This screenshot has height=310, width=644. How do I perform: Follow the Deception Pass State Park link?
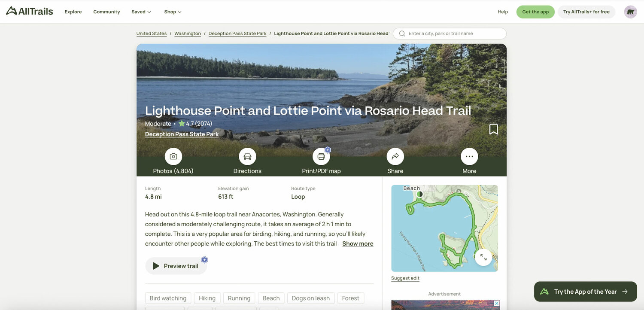(x=182, y=134)
